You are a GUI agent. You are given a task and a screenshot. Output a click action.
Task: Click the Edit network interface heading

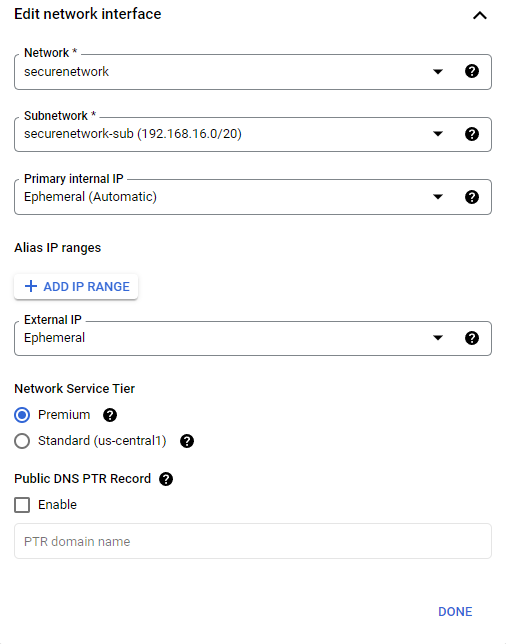tap(88, 14)
